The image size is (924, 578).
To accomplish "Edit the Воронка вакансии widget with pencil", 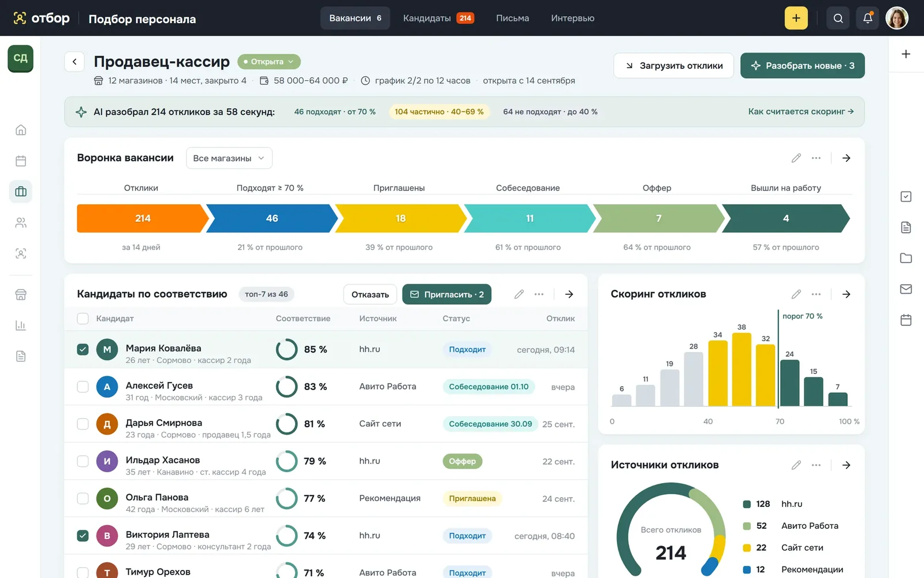I will 796,158.
